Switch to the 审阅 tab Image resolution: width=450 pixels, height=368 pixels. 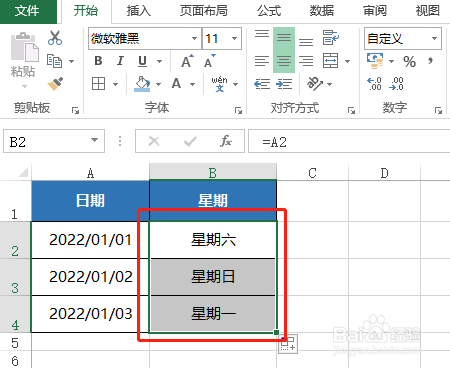point(375,11)
